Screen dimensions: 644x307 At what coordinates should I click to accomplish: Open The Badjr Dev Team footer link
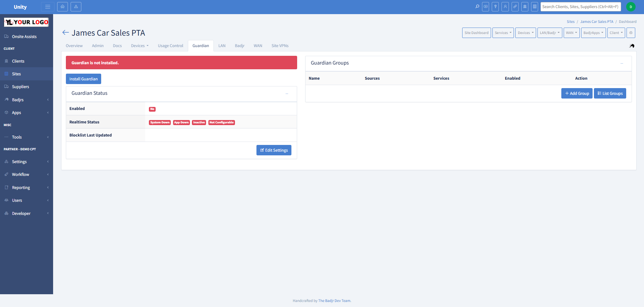(x=334, y=301)
